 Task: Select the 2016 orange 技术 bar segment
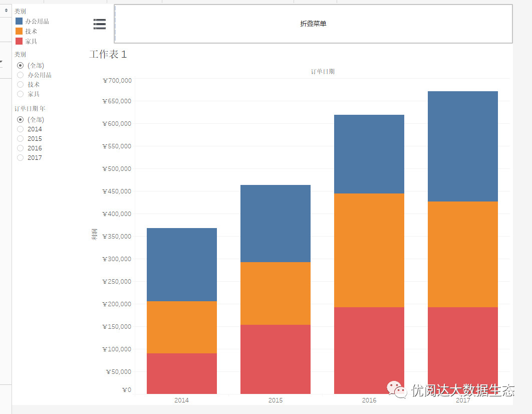(369, 251)
